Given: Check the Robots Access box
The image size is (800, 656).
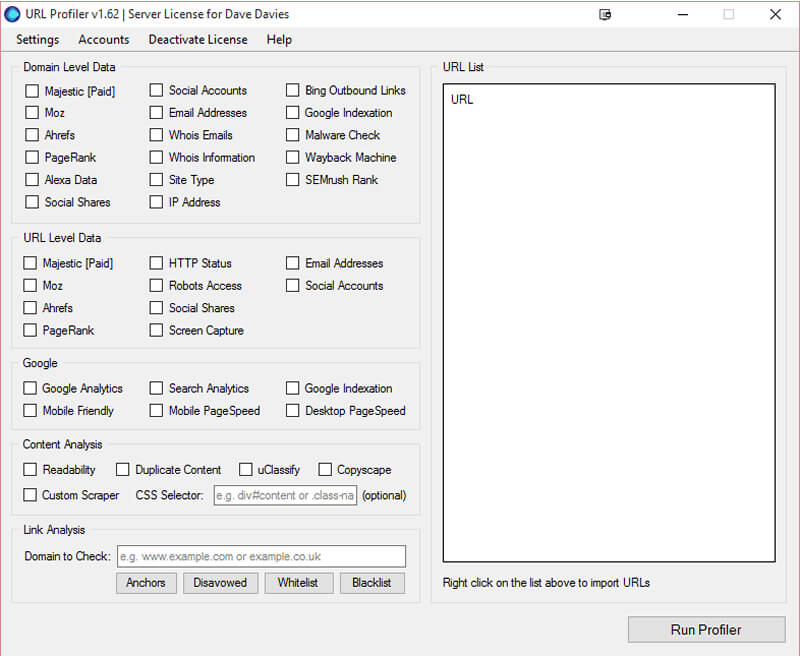Looking at the screenshot, I should tap(156, 286).
